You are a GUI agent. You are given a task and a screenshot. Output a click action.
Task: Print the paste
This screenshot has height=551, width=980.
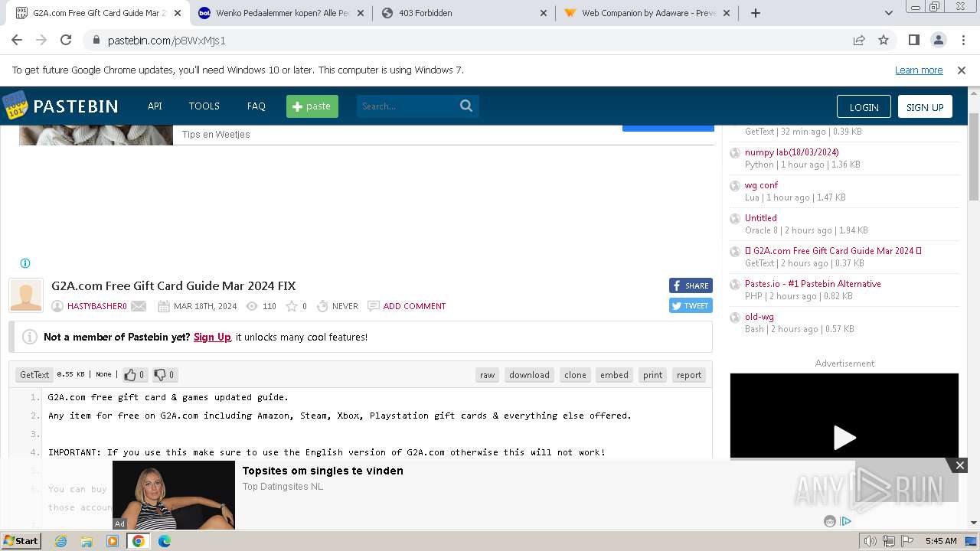tap(653, 375)
